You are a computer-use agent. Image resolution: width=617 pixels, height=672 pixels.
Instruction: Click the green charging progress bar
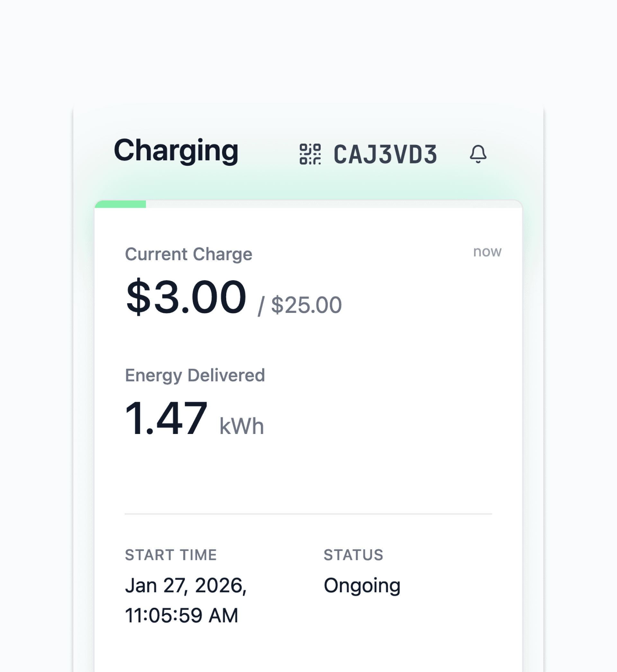click(121, 204)
